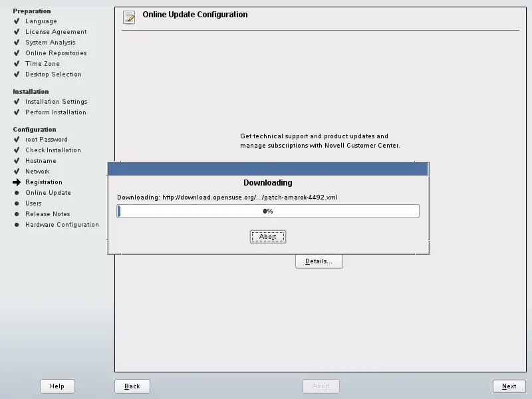
Task: Select Online Update step
Action: [48, 193]
